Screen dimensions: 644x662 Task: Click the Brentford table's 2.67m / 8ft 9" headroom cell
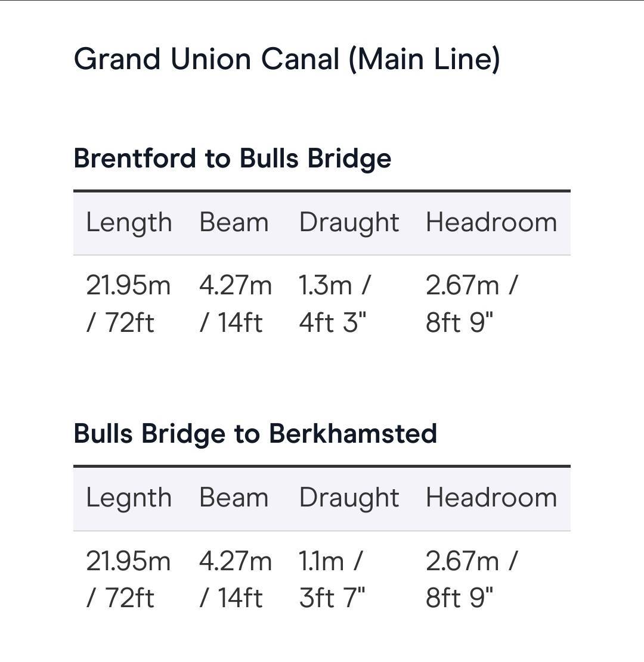[472, 303]
